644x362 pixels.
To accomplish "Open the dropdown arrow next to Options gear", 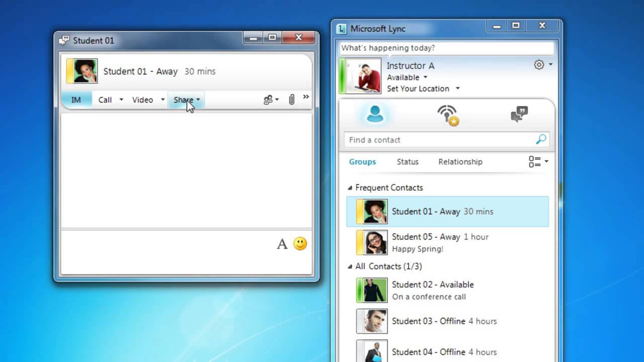I will click(550, 65).
